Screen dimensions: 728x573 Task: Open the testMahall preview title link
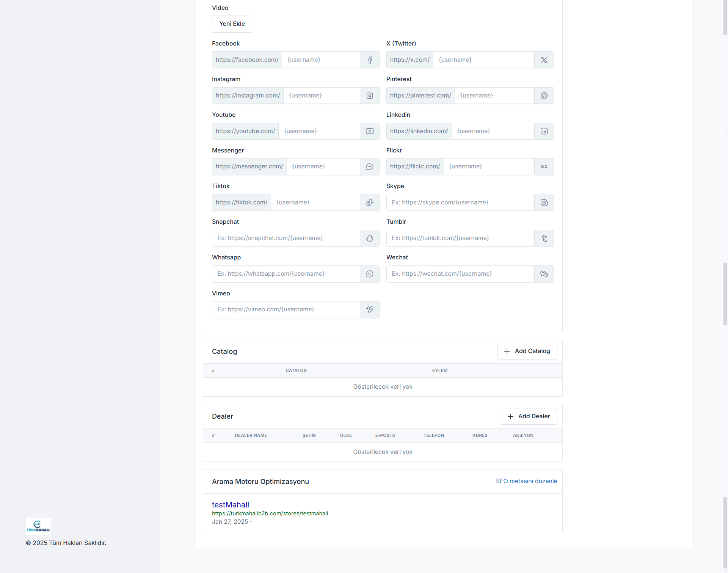pos(230,505)
